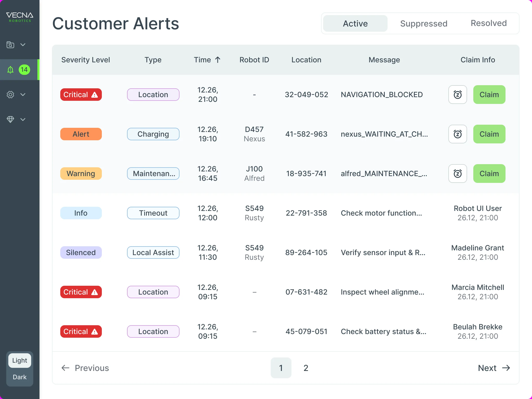Click the Maintenan... type tag
Viewport: 532px width, 399px height.
tap(153, 174)
